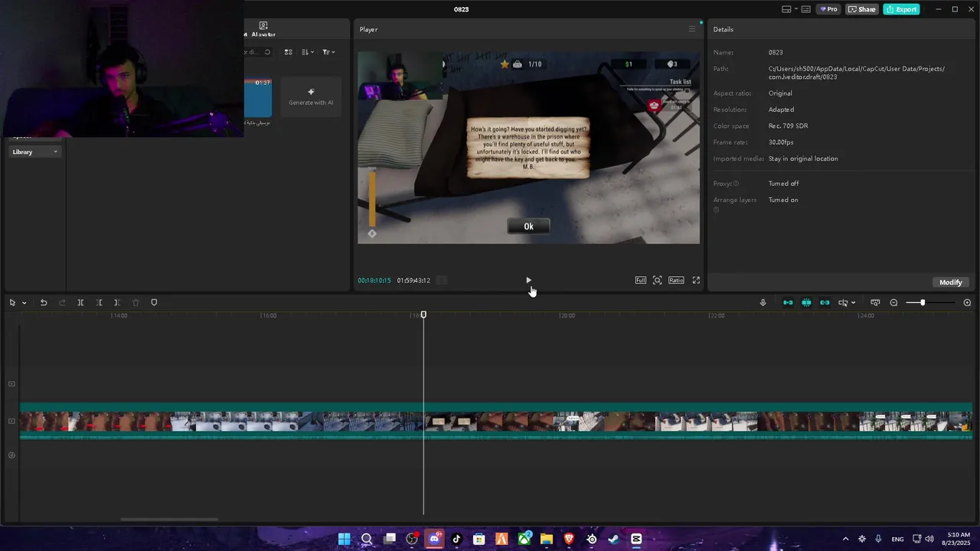
Task: Toggle auto snapping on timeline
Action: [806, 302]
